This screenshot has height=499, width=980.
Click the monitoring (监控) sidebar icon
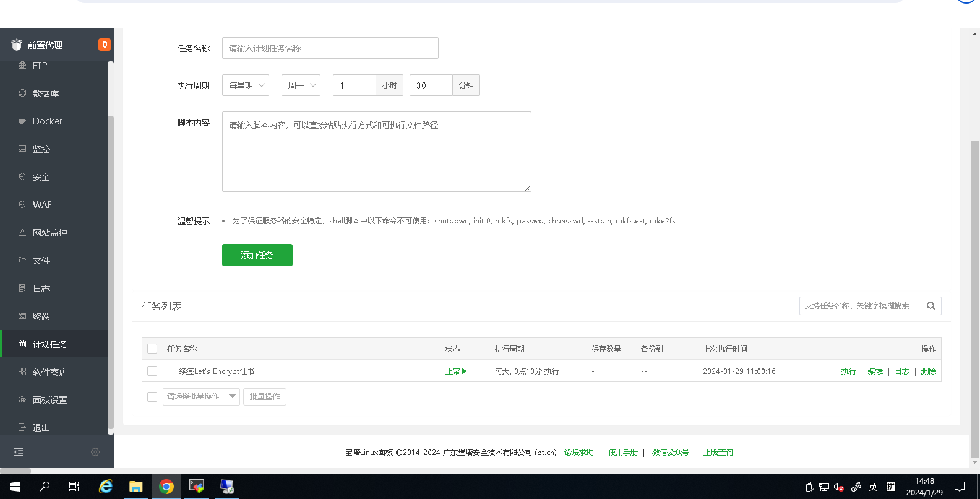point(22,149)
